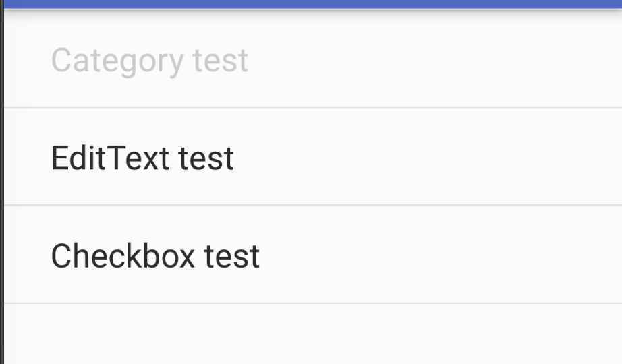Click blank space right of Checkbox test
622x364 pixels.
(441, 255)
